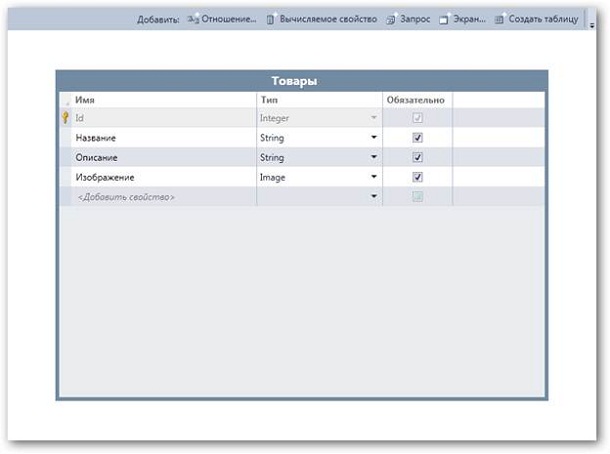Open type dropdown in Добавить свойство row
The height and width of the screenshot is (454, 610).
click(374, 196)
